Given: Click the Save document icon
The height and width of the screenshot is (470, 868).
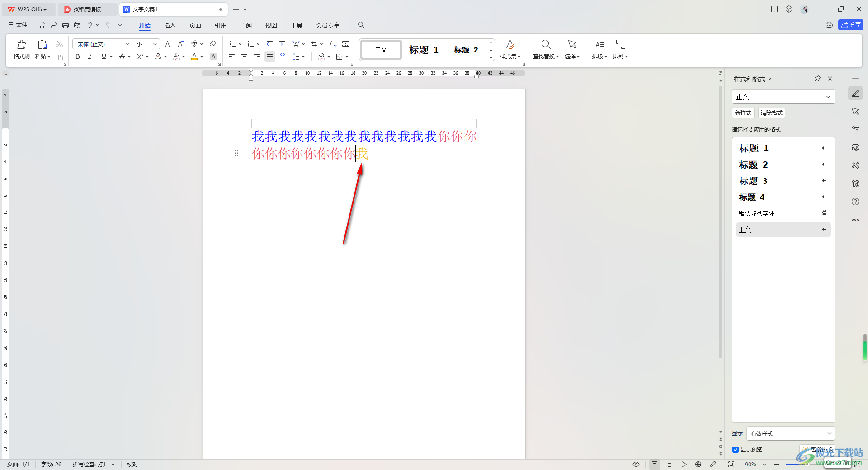Looking at the screenshot, I should tap(42, 25).
